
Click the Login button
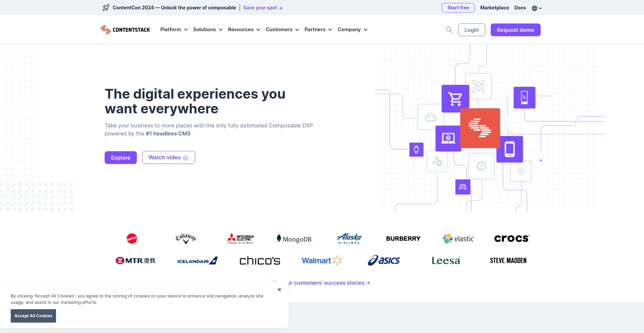471,30
